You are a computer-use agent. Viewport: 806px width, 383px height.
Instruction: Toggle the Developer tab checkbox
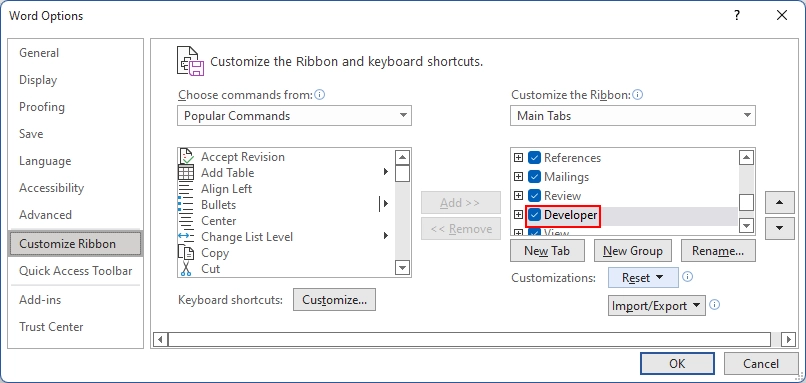coord(535,214)
